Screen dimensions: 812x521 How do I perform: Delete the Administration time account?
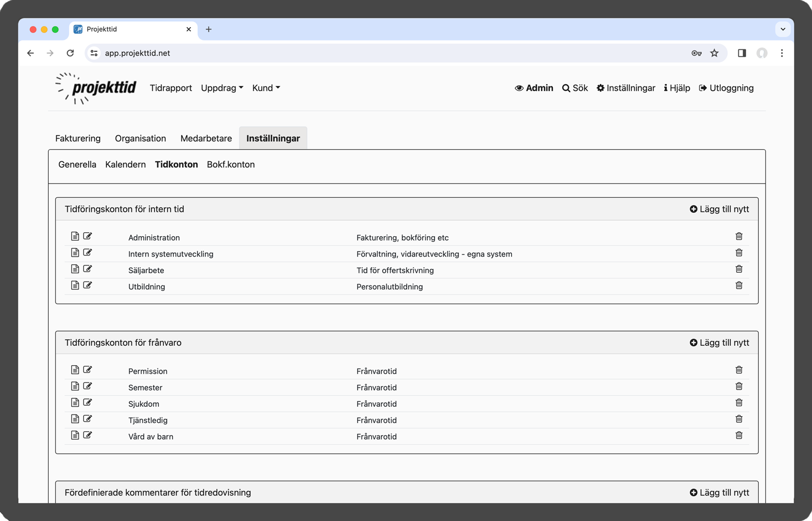click(738, 237)
